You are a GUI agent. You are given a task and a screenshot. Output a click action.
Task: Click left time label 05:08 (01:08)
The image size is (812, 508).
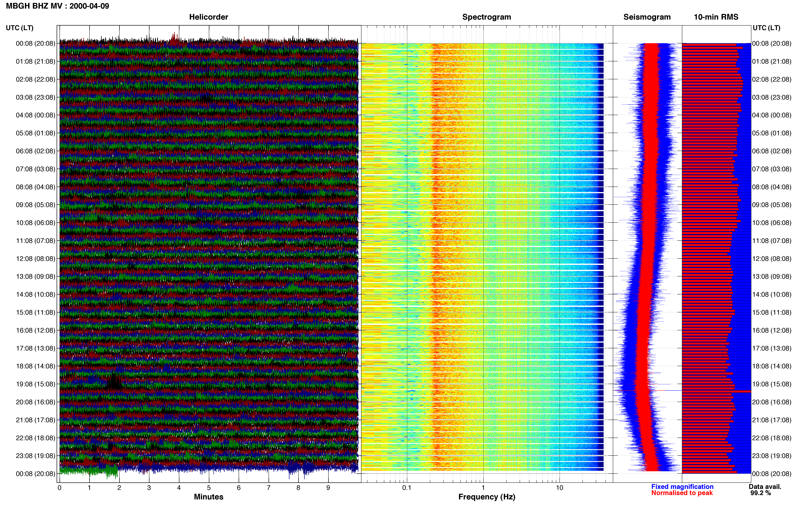click(x=35, y=133)
